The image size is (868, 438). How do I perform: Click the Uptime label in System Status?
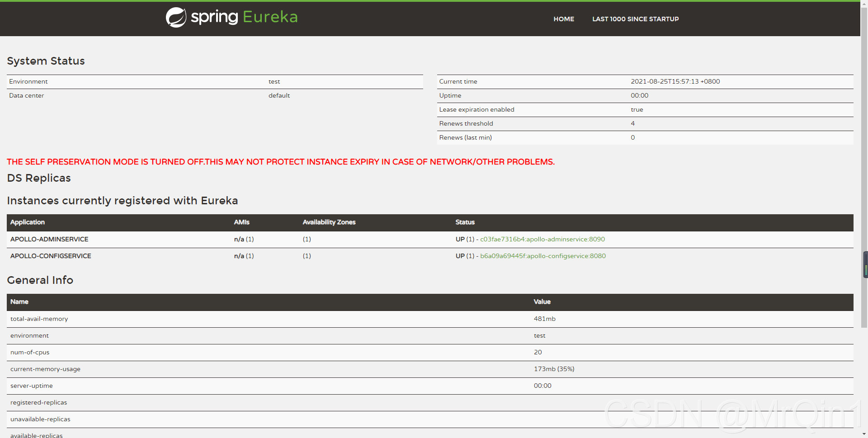click(x=450, y=95)
